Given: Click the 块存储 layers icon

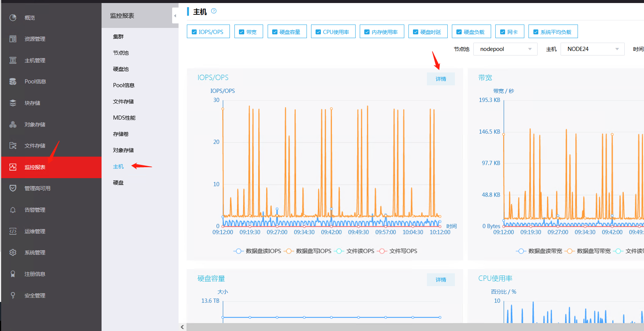Looking at the screenshot, I should pos(13,103).
